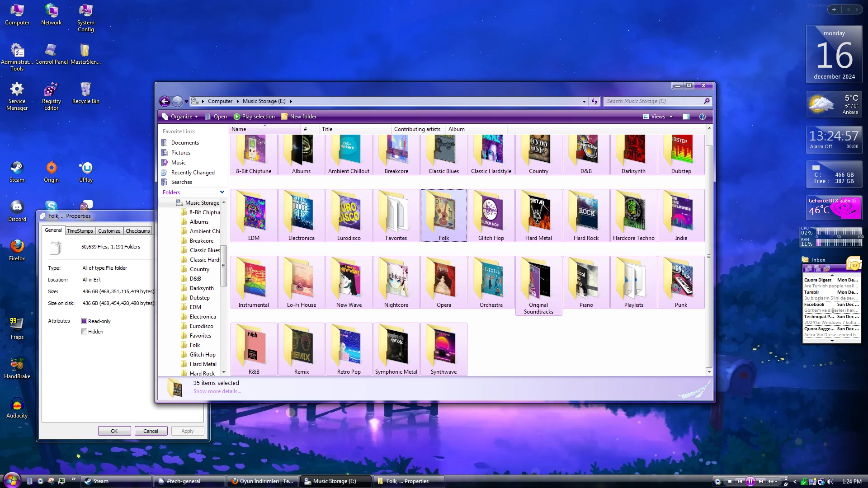This screenshot has width=868, height=488.
Task: Open the recent pages dropdown arrow
Action: pyautogui.click(x=186, y=101)
